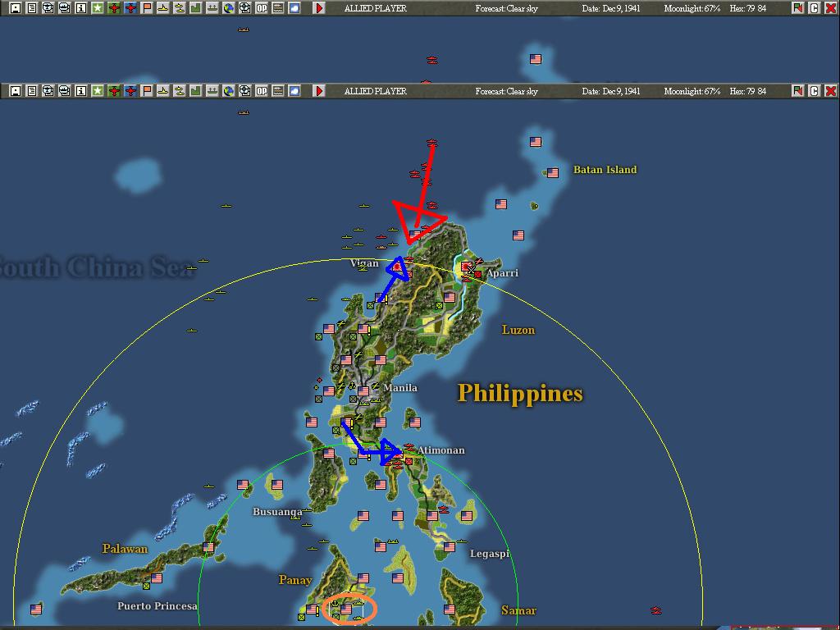This screenshot has height=630, width=840.
Task: Click the ship silhouette on green icon, main toolbar
Action: tap(212, 91)
